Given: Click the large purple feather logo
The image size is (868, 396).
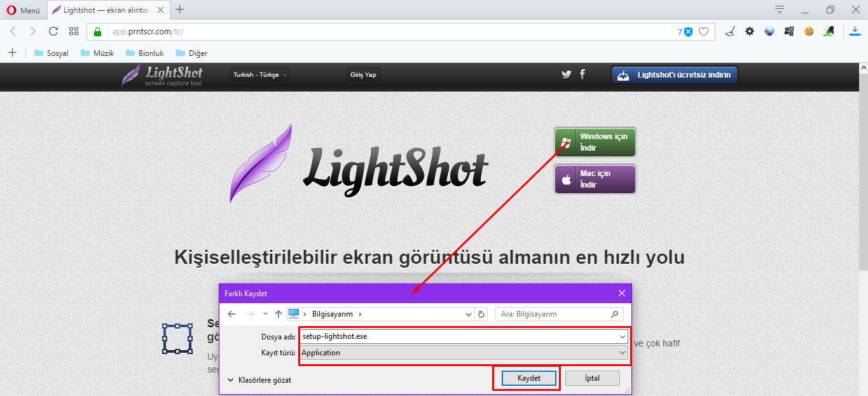Looking at the screenshot, I should tap(261, 163).
